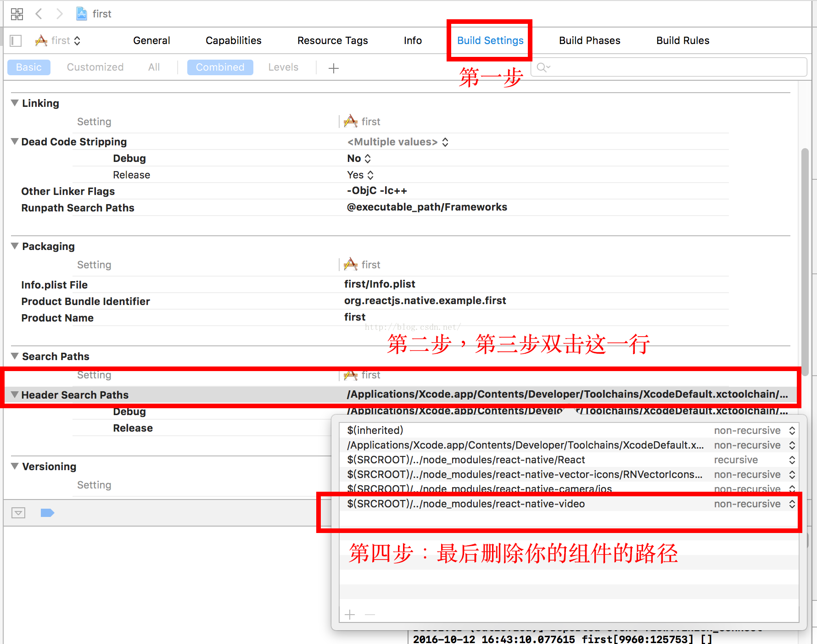The width and height of the screenshot is (817, 644).
Task: Open the Build Settings tab
Action: 490,40
